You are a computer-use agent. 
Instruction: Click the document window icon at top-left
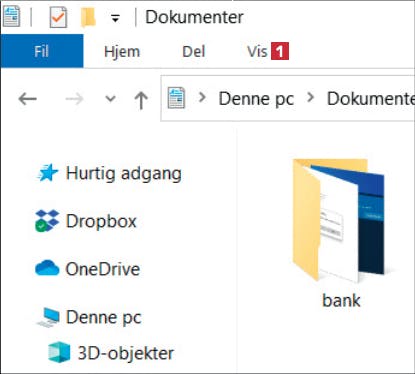(x=12, y=16)
